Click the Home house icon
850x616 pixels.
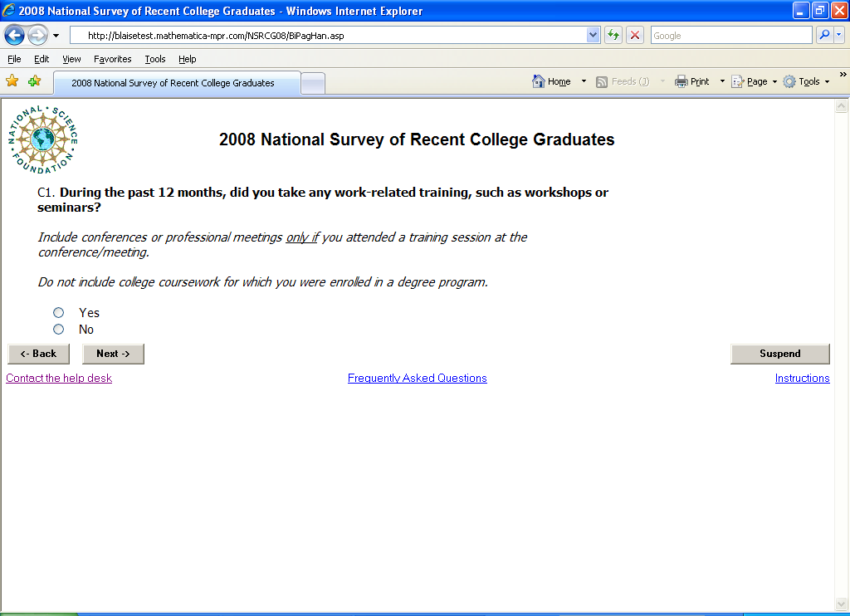(539, 81)
